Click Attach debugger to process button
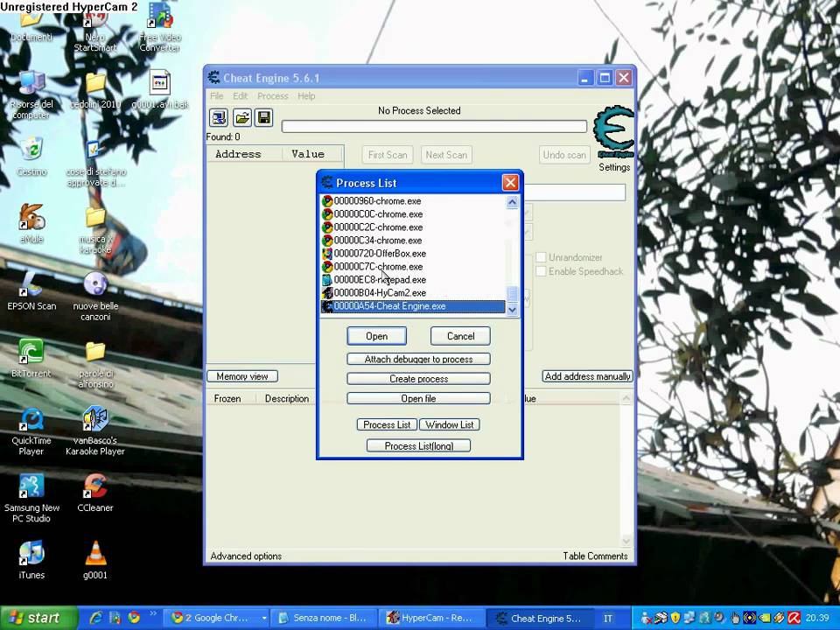Screen dimensions: 840x630 [418, 359]
